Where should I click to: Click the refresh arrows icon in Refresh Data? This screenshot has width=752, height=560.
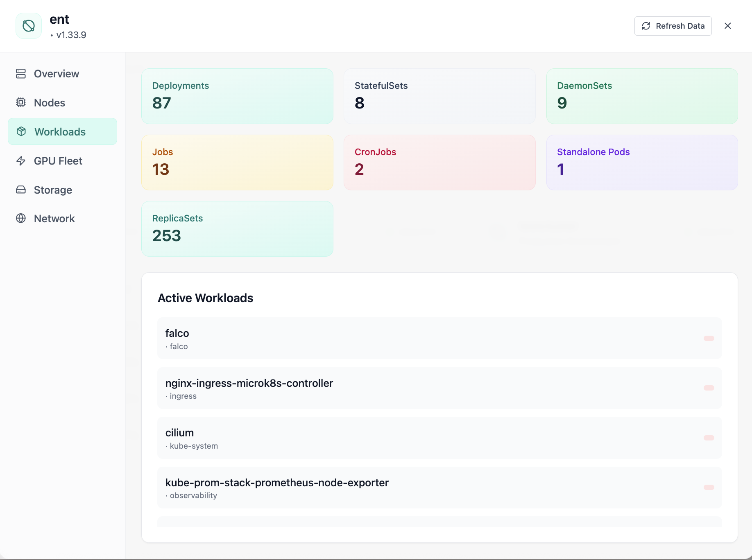[646, 26]
